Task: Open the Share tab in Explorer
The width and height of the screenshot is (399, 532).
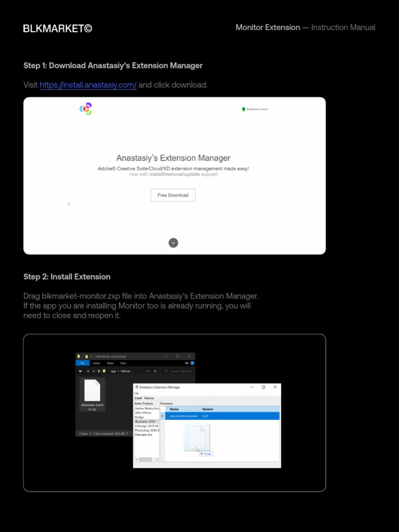Action: click(x=110, y=363)
